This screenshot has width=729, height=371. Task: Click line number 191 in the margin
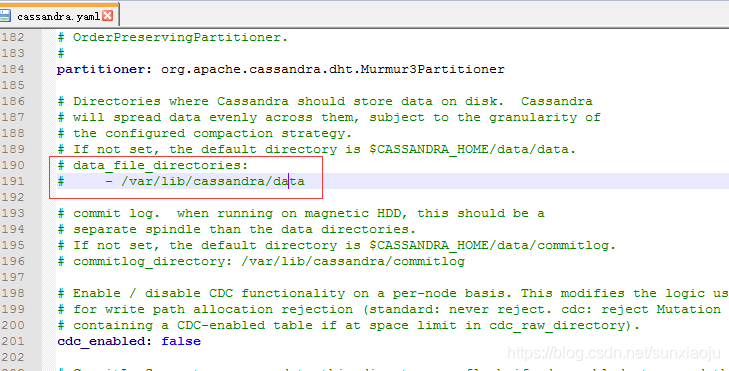click(x=13, y=181)
